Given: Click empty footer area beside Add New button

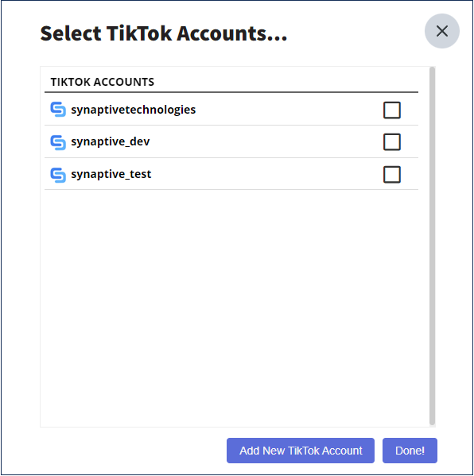Looking at the screenshot, I should click(x=132, y=451).
